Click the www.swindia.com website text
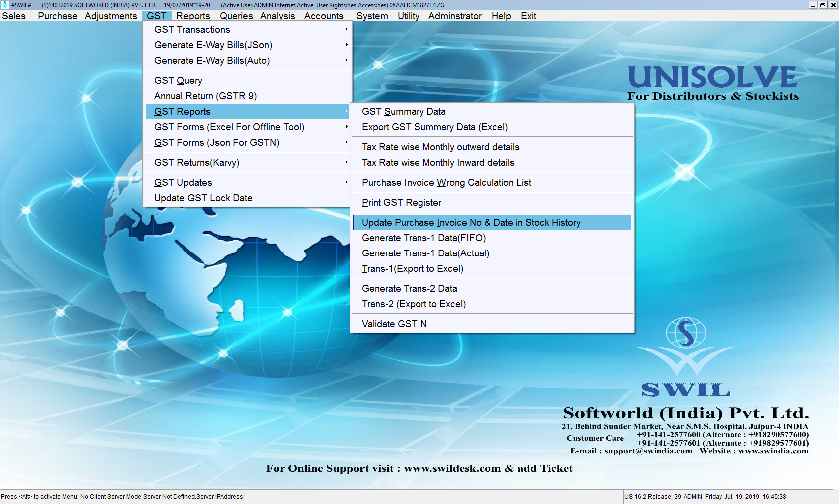Image resolution: width=839 pixels, height=504 pixels. click(x=773, y=451)
